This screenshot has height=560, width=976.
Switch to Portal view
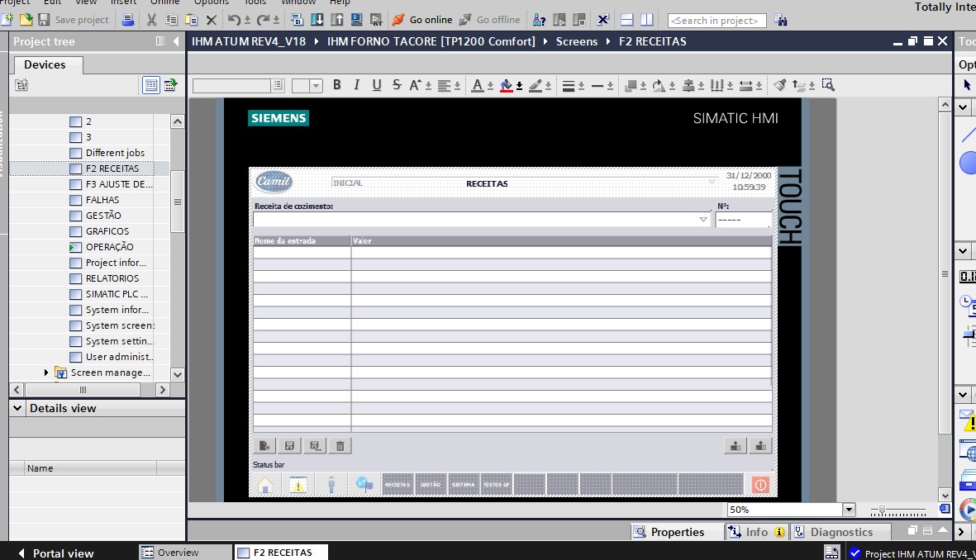55,553
